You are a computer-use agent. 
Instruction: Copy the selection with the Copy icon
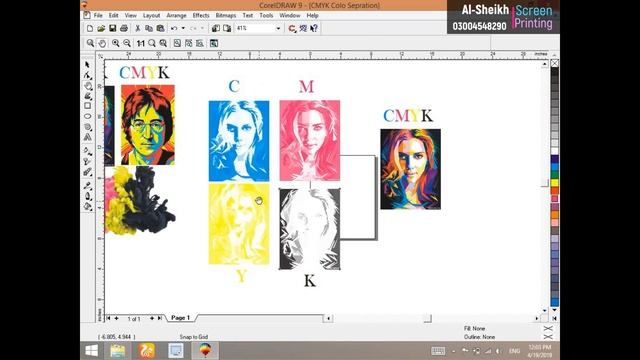[x=149, y=28]
